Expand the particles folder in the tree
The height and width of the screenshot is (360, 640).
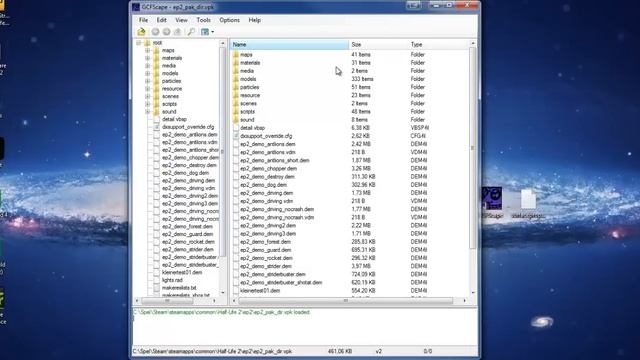point(147,81)
